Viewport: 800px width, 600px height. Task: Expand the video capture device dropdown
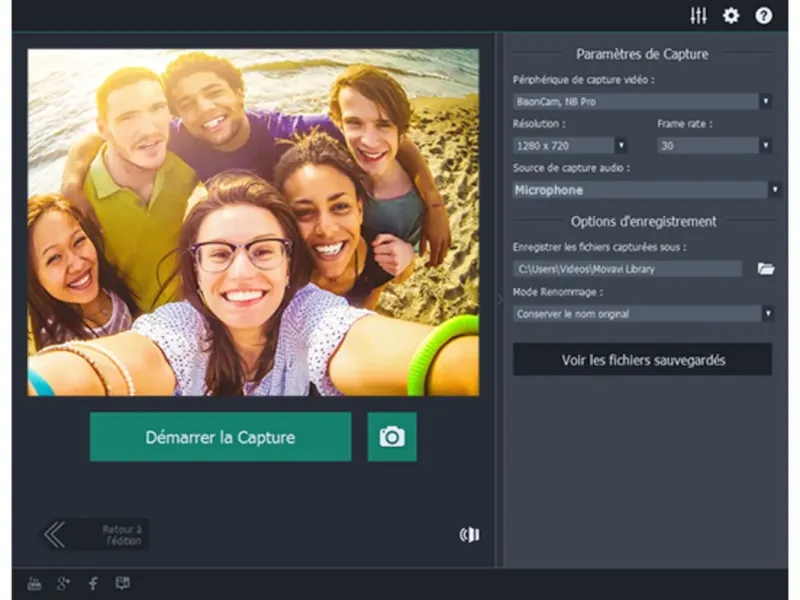pos(642,102)
